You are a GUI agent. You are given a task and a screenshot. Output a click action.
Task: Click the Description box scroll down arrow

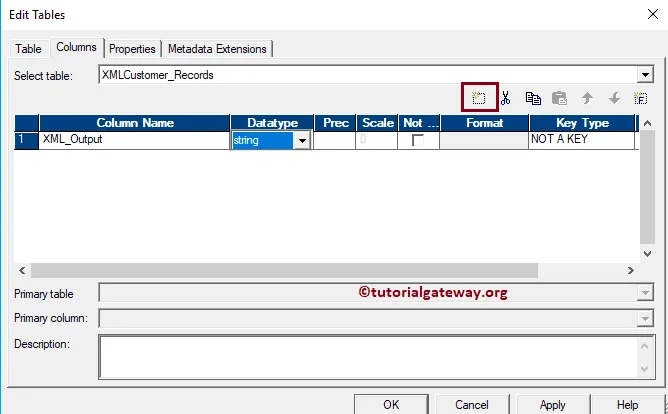click(x=645, y=369)
